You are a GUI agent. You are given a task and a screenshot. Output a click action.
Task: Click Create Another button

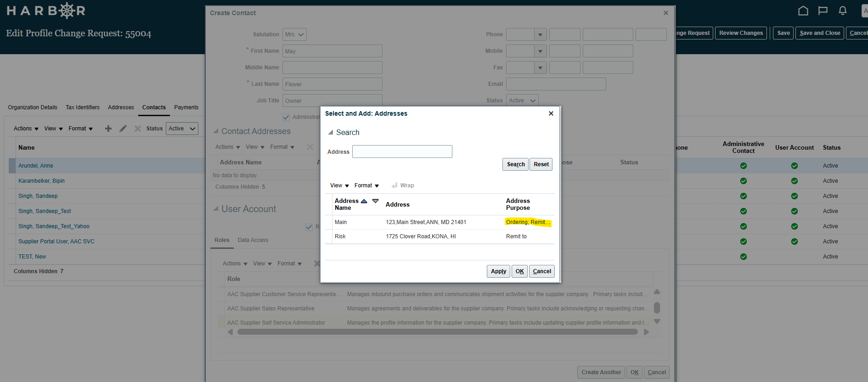pyautogui.click(x=601, y=372)
